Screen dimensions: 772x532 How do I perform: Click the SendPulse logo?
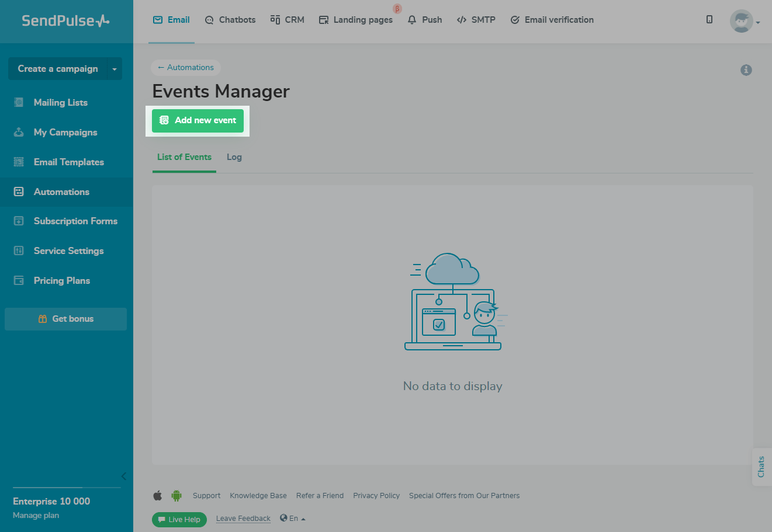pyautogui.click(x=65, y=20)
